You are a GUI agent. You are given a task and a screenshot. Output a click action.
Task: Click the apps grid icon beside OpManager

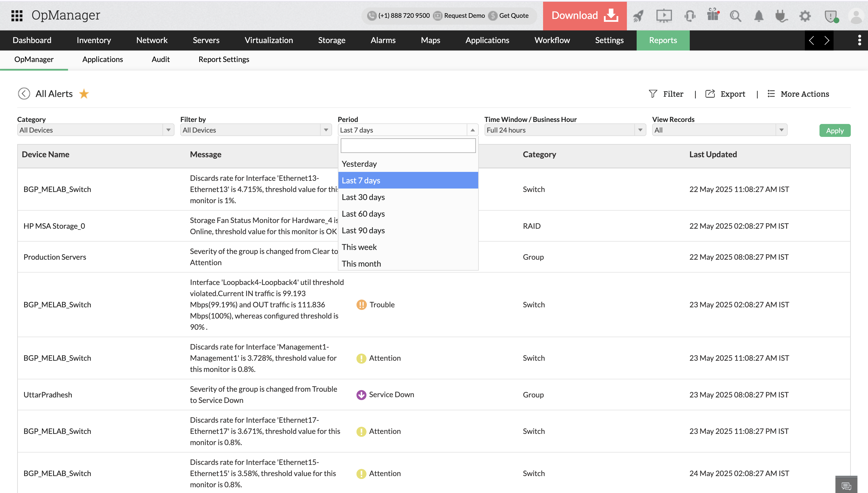[x=17, y=15]
